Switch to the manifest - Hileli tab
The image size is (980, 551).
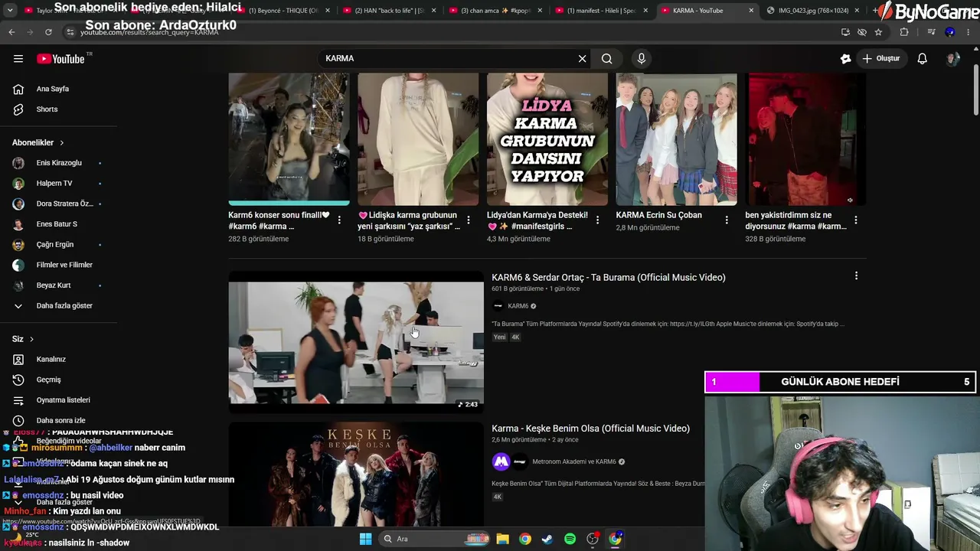pos(601,11)
